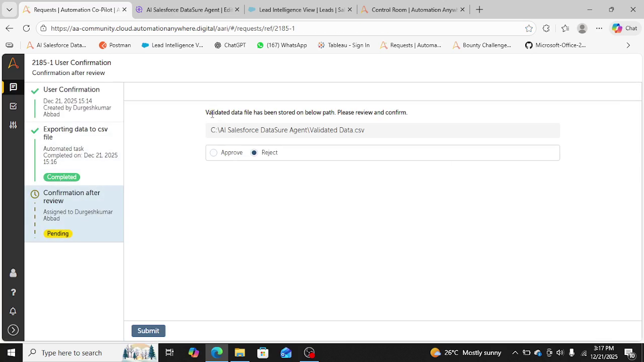Viewport: 644px width, 362px height.
Task: Click the Pending status badge
Action: tap(58, 233)
